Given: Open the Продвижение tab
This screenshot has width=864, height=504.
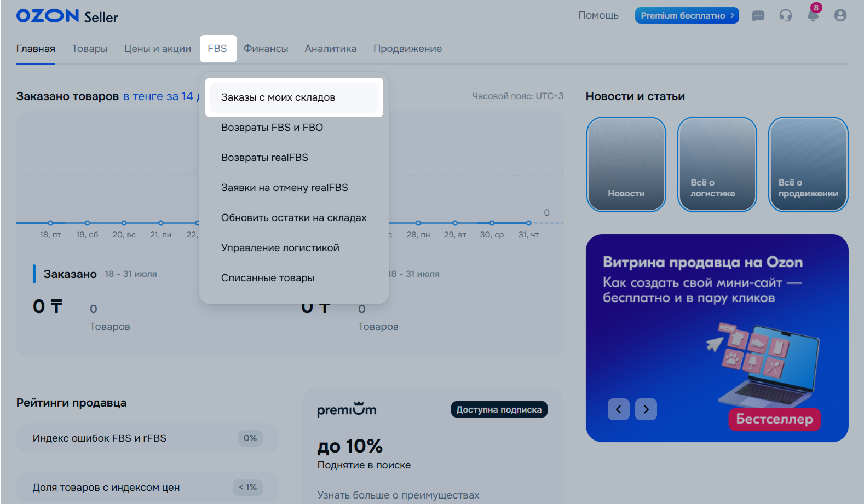Looking at the screenshot, I should 408,49.
